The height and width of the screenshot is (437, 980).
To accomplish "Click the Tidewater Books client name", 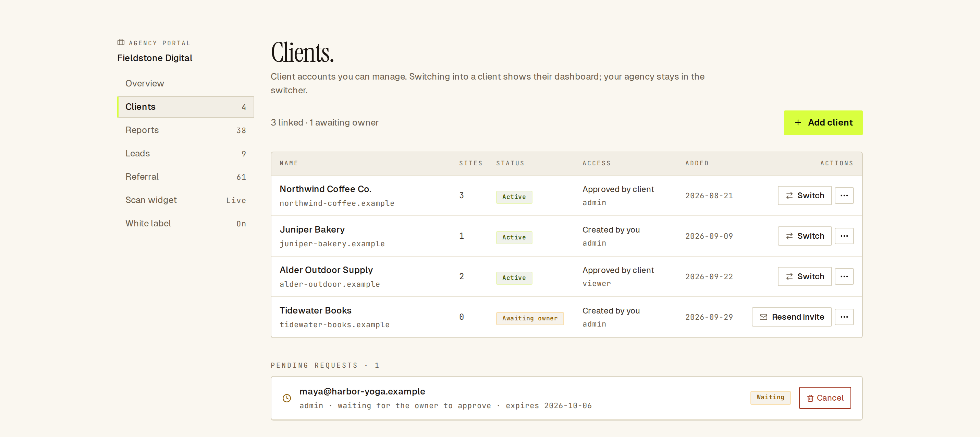I will pyautogui.click(x=315, y=310).
